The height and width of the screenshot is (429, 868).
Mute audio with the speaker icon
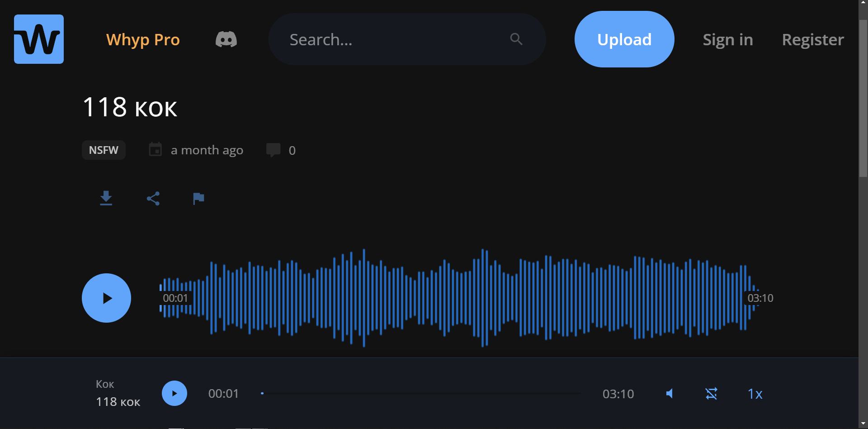(x=670, y=394)
